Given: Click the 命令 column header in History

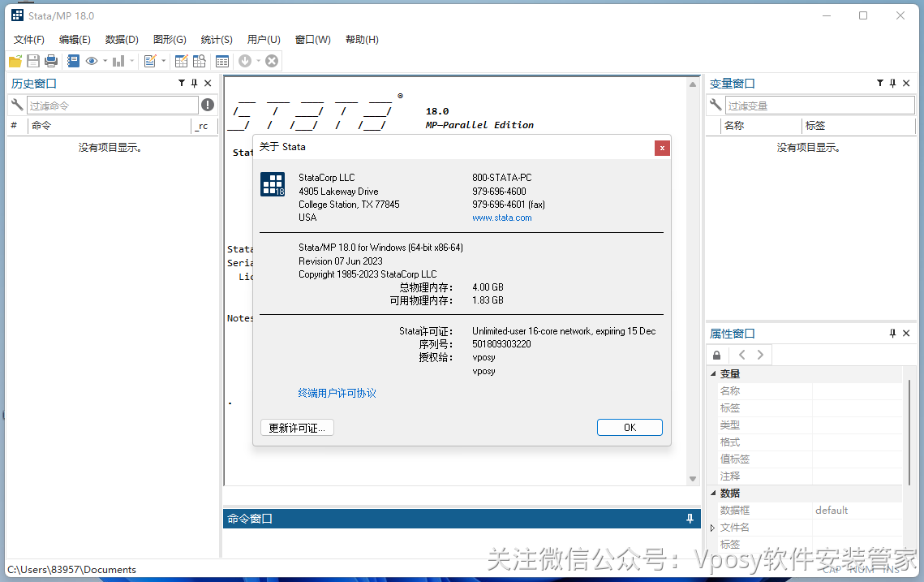Looking at the screenshot, I should coord(110,126).
